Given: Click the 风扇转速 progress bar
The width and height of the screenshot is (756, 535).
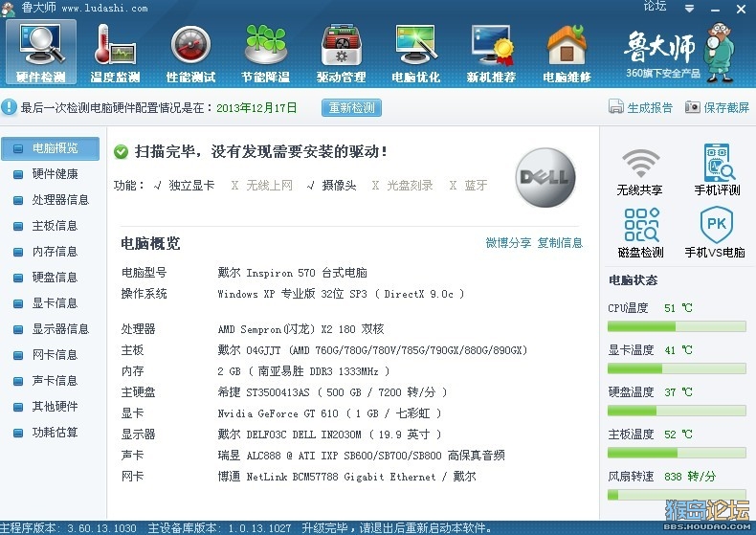Looking at the screenshot, I should tap(677, 495).
